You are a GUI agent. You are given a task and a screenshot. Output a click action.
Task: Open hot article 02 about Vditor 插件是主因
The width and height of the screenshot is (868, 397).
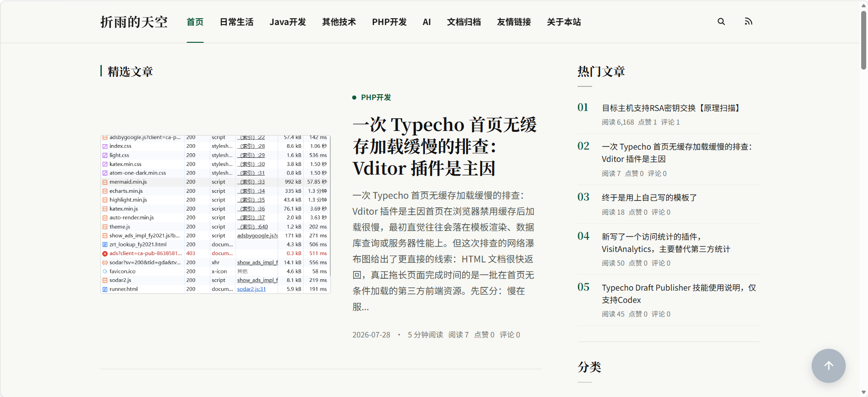(678, 153)
